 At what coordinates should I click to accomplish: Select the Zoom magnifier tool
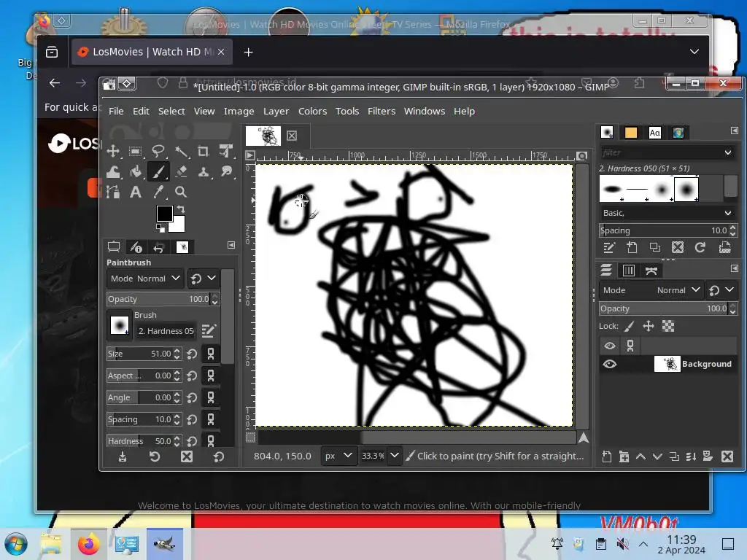(181, 192)
